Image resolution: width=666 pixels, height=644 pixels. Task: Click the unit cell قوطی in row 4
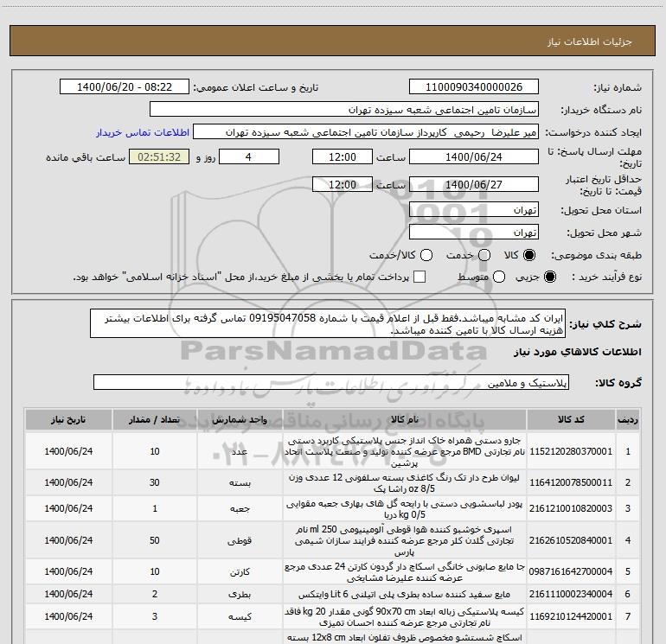pyautogui.click(x=240, y=540)
